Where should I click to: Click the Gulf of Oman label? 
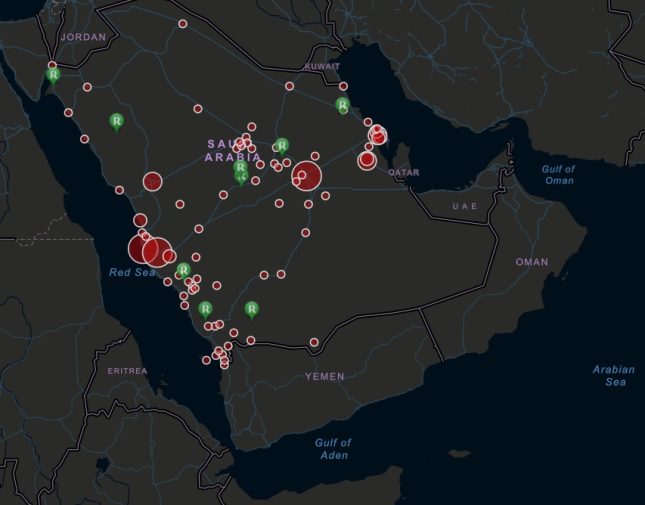click(558, 175)
